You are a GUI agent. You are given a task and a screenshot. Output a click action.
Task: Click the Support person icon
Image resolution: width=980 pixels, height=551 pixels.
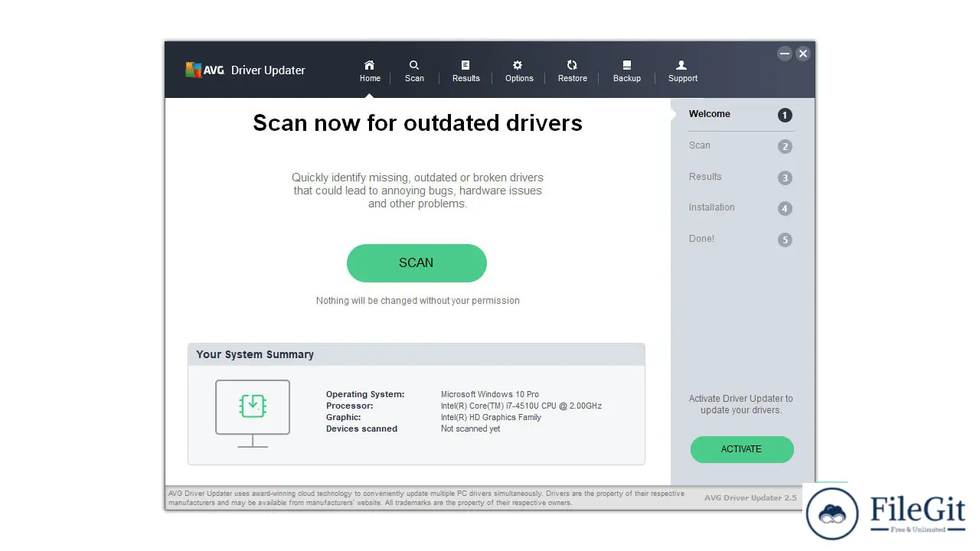point(681,65)
